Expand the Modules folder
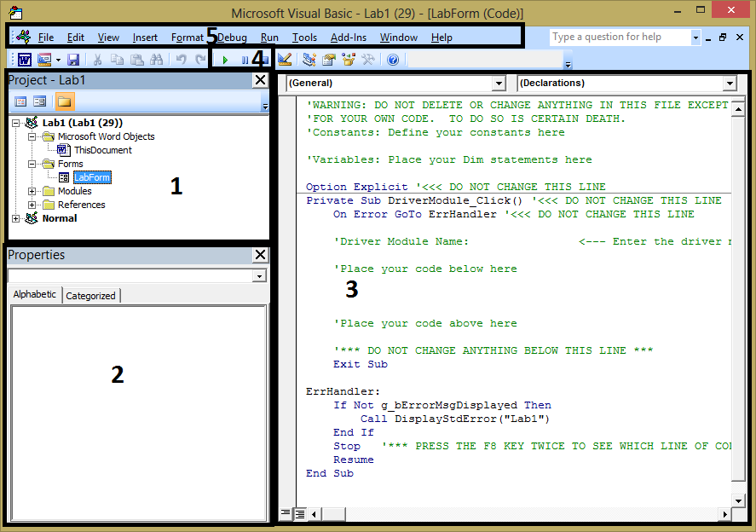This screenshot has height=532, width=756. pyautogui.click(x=32, y=191)
